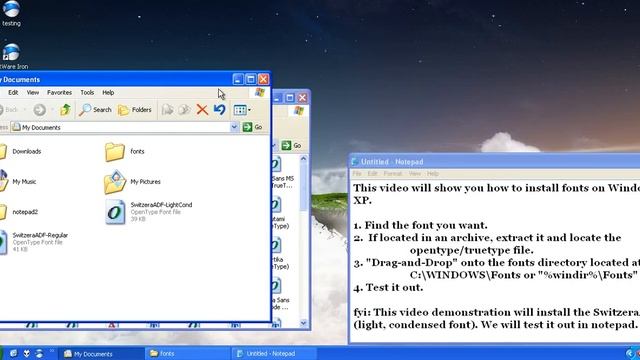The height and width of the screenshot is (360, 640).
Task: Open the Favorites menu
Action: tap(59, 93)
